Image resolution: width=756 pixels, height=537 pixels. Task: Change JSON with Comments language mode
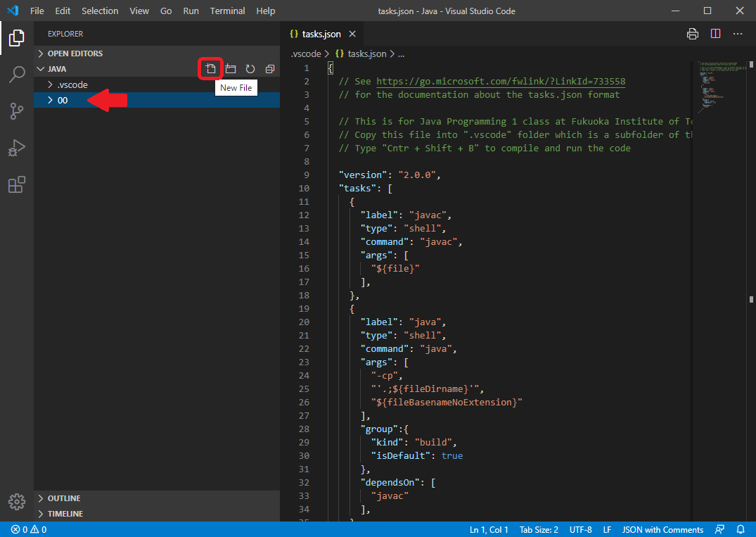click(x=662, y=529)
